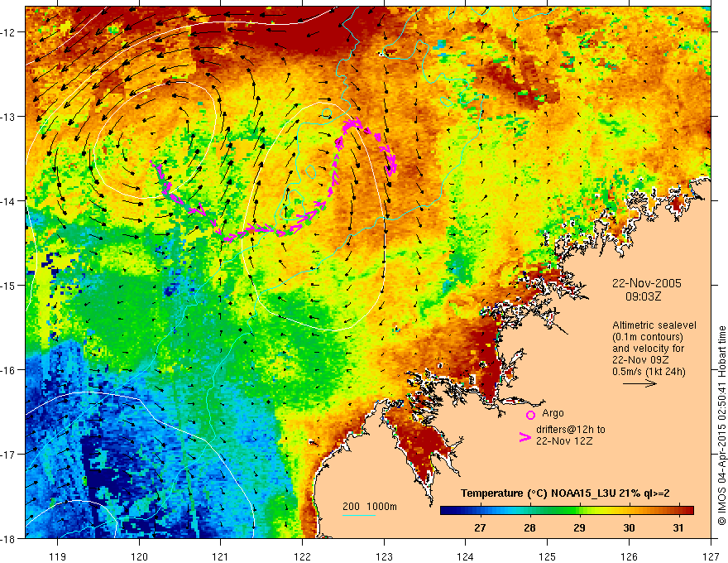728x563 pixels.
Task: Click the latitude -18 axis label
Action: point(9,538)
